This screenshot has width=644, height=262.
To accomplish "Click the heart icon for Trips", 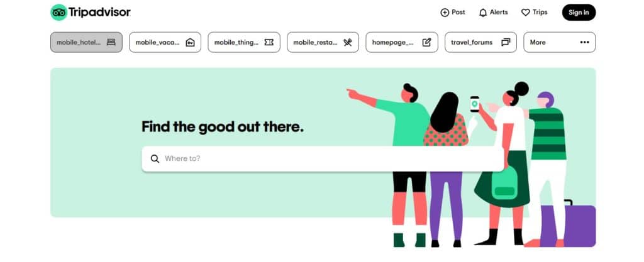I will tap(525, 13).
